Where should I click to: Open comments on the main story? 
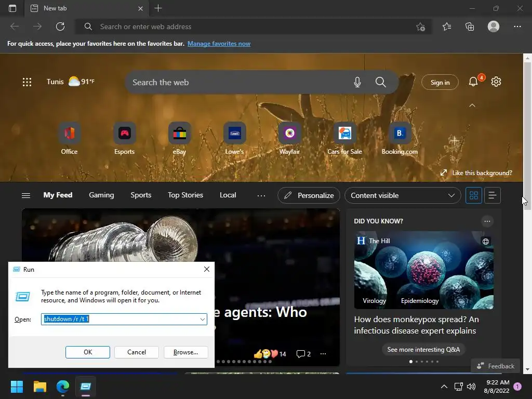(x=303, y=354)
